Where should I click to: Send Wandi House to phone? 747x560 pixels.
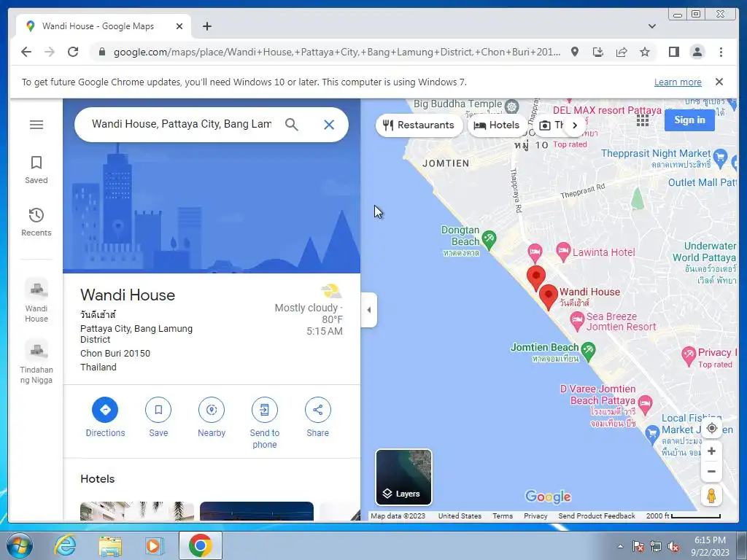[x=264, y=424]
